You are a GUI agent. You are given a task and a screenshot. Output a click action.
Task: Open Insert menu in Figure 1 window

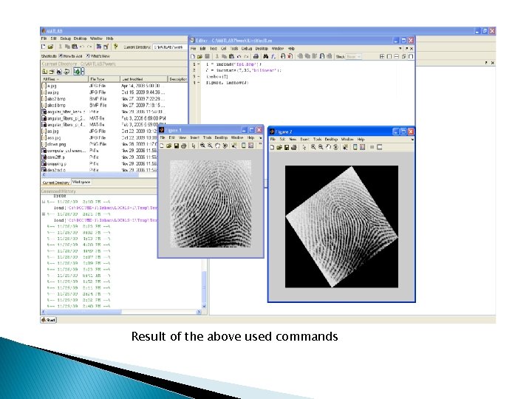point(195,137)
